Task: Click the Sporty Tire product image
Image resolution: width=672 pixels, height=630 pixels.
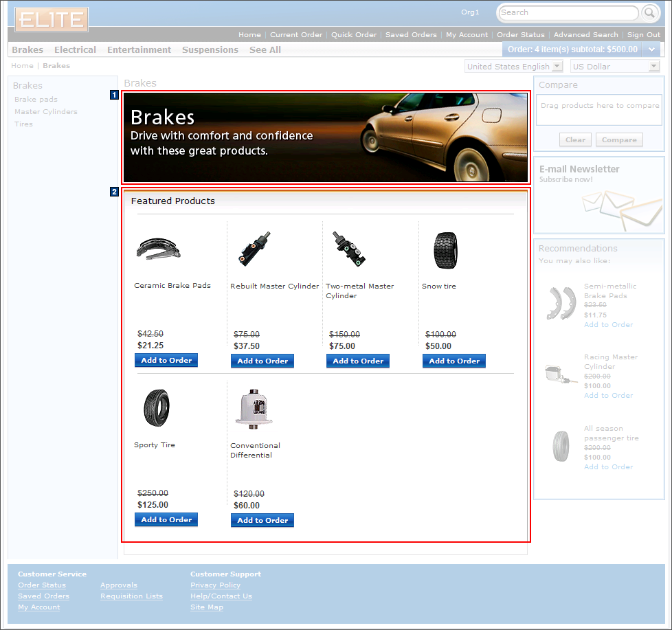Action: pyautogui.click(x=156, y=408)
